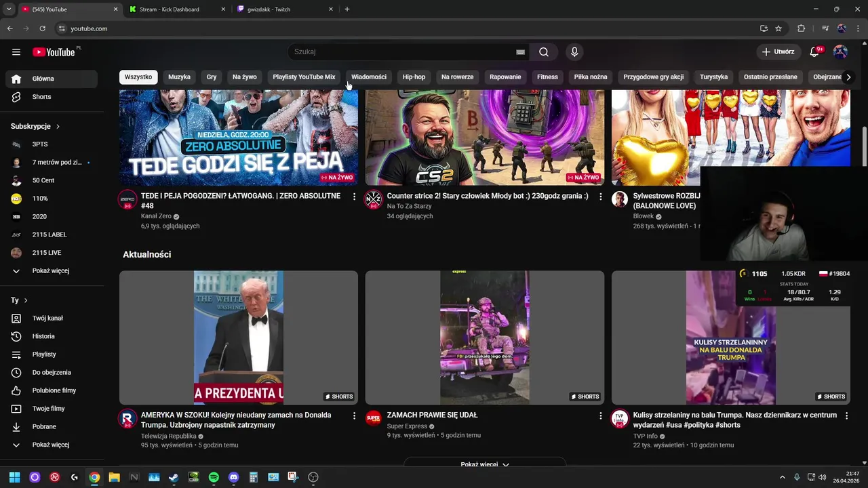The height and width of the screenshot is (488, 868).
Task: Click the search magnifier button
Action: 544,52
